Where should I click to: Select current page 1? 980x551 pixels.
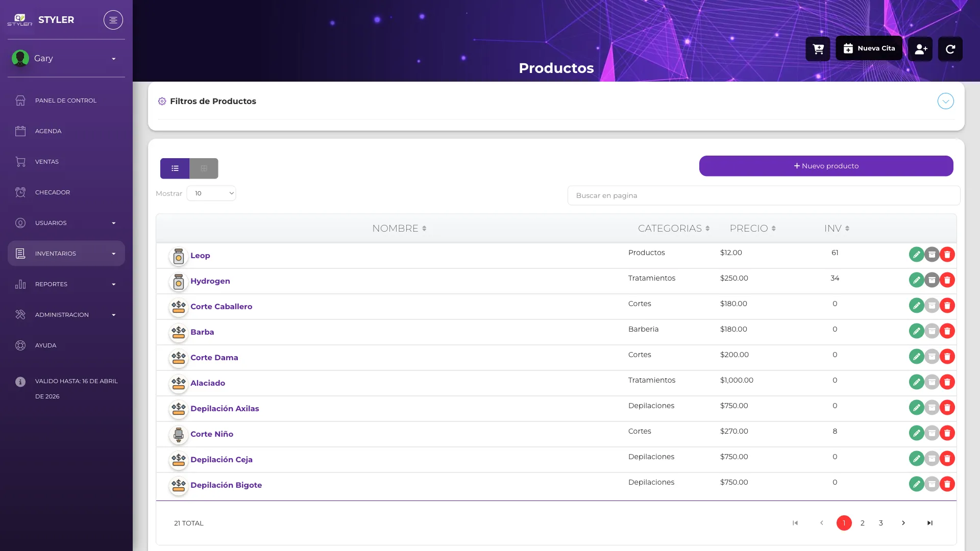pyautogui.click(x=844, y=523)
